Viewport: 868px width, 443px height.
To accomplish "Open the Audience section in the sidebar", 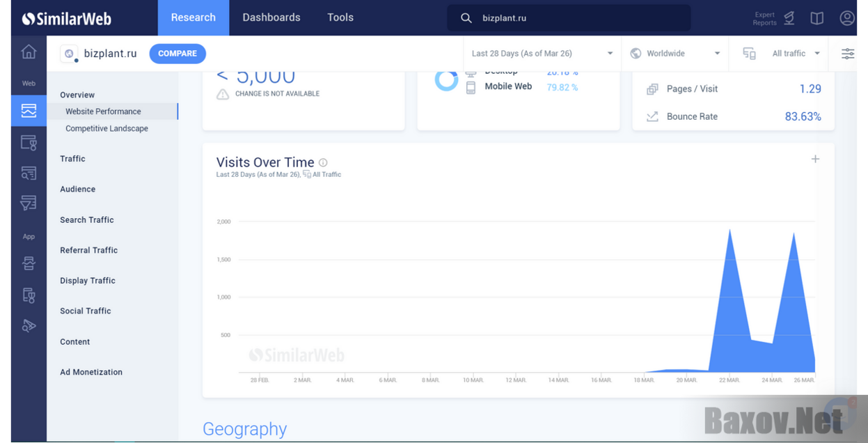I will tap(77, 189).
